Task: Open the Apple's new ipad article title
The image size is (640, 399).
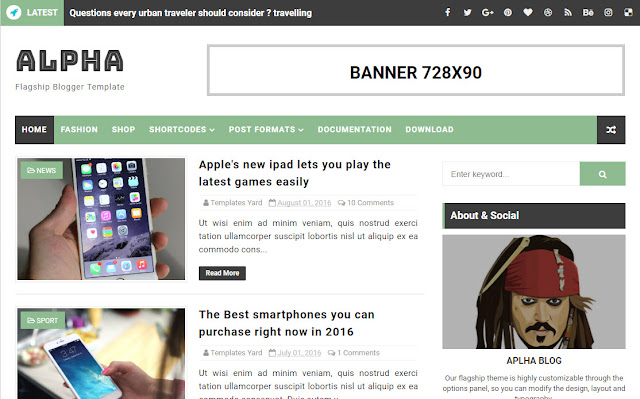Action: pos(295,173)
